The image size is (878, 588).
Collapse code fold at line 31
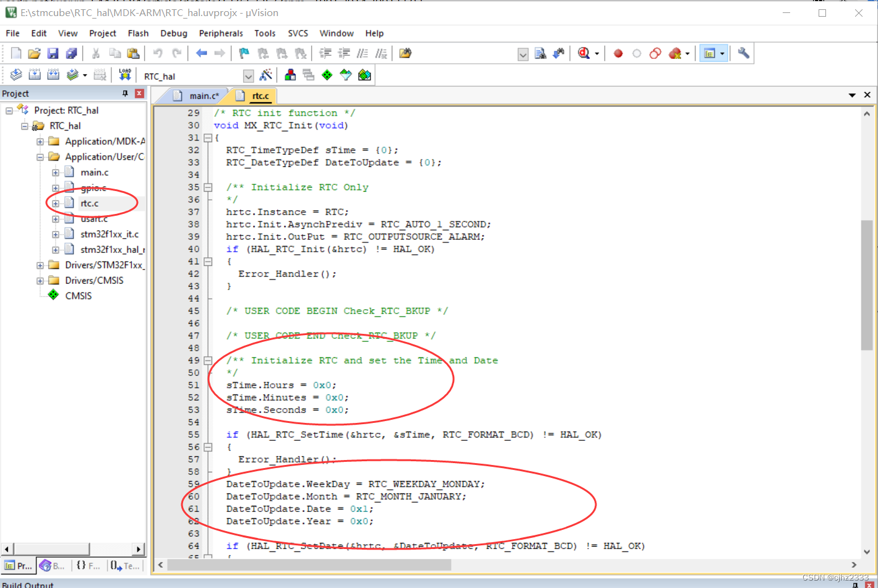coord(208,138)
